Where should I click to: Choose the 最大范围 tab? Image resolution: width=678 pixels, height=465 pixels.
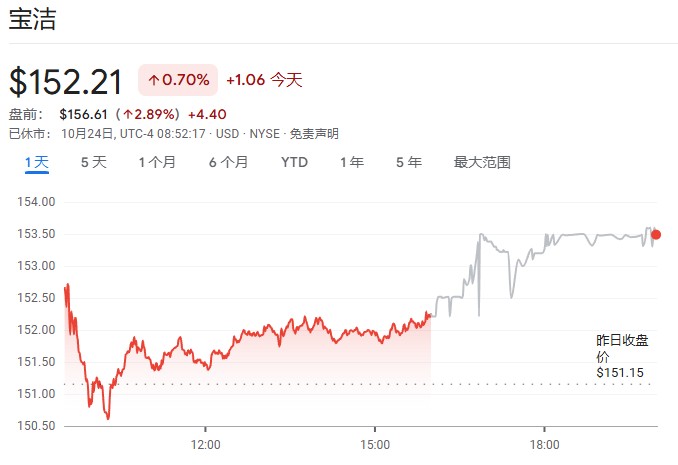(x=482, y=162)
